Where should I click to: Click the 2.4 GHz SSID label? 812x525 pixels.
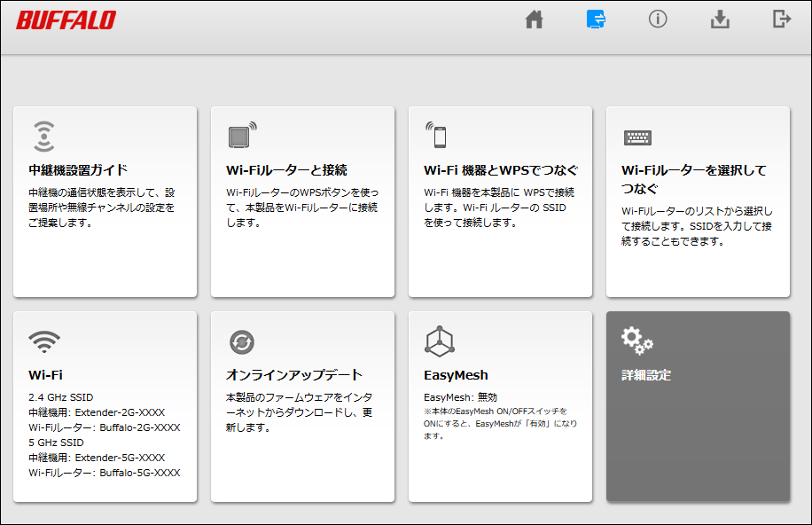(60, 397)
